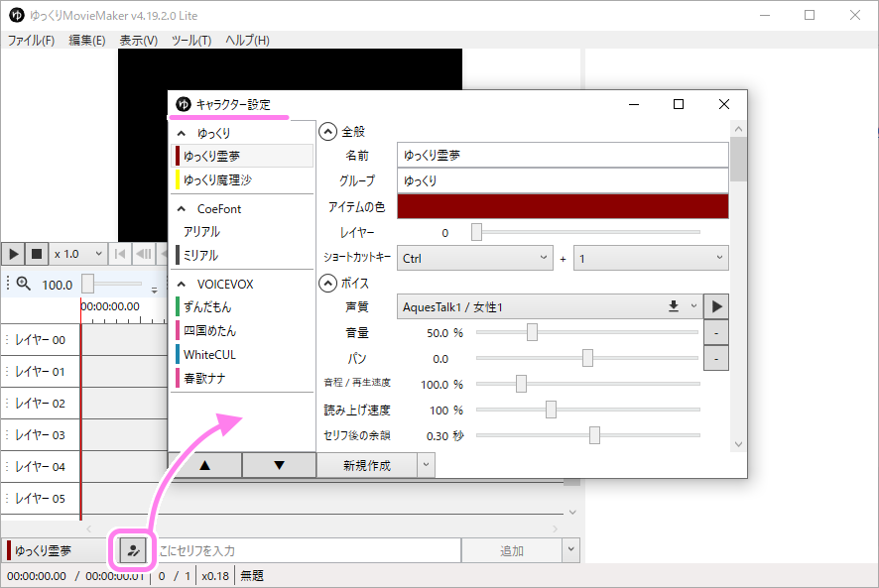The image size is (879, 588).
Task: Open the 編集(E) menu
Action: (x=87, y=41)
